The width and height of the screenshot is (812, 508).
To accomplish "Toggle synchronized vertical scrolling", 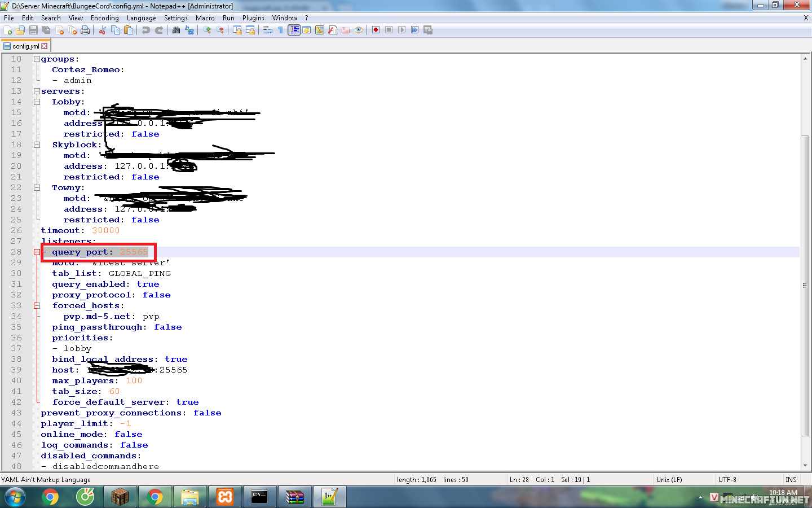I will coord(237,30).
